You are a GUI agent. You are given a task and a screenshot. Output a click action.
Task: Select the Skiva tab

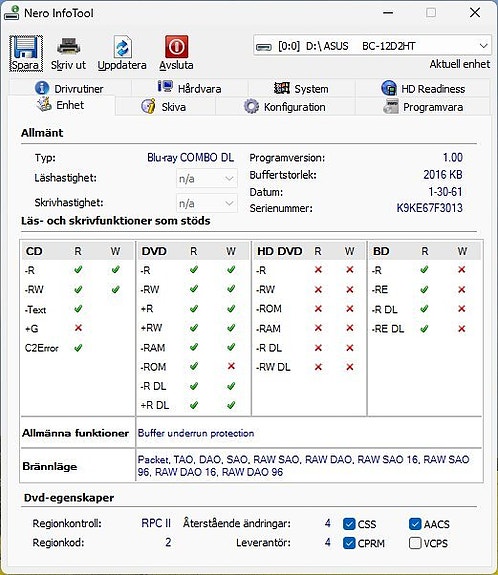[165, 107]
